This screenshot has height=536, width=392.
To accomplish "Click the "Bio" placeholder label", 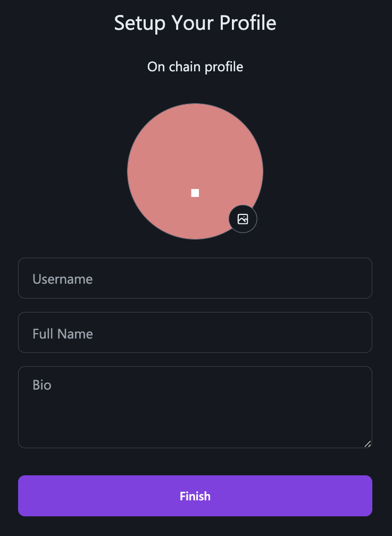I will tap(42, 385).
